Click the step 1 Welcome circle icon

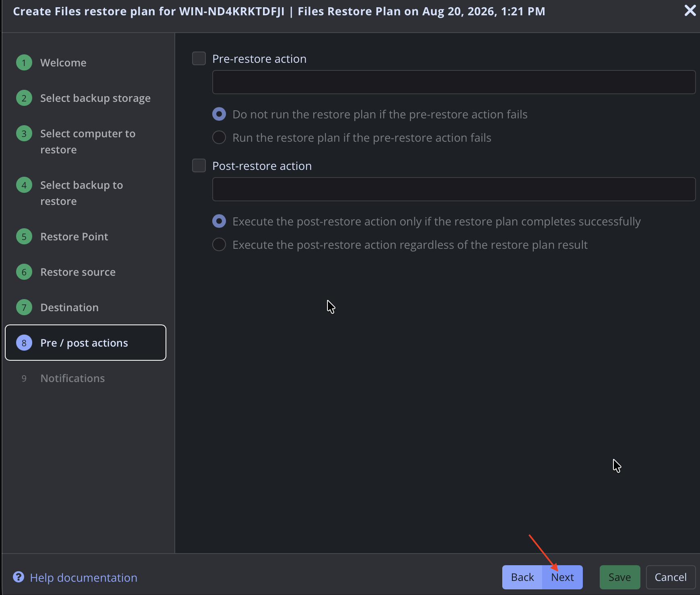point(24,62)
